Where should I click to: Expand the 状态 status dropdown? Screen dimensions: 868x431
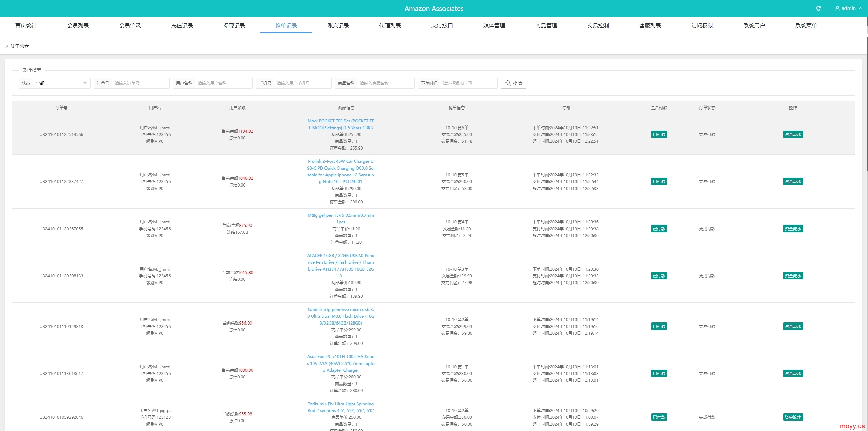point(61,83)
